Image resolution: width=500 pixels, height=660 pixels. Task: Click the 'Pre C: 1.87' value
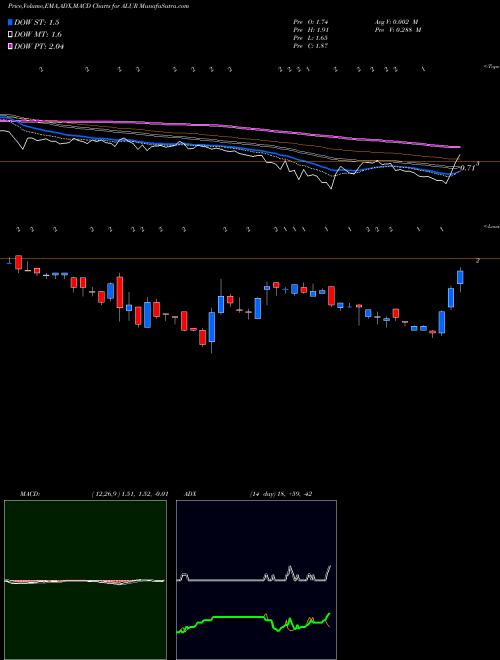311,46
